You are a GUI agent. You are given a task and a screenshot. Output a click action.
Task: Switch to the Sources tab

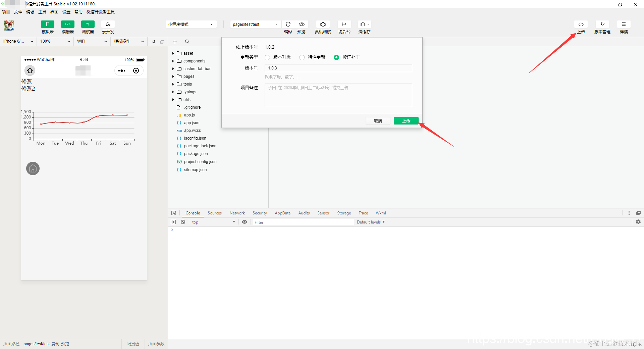[215, 213]
